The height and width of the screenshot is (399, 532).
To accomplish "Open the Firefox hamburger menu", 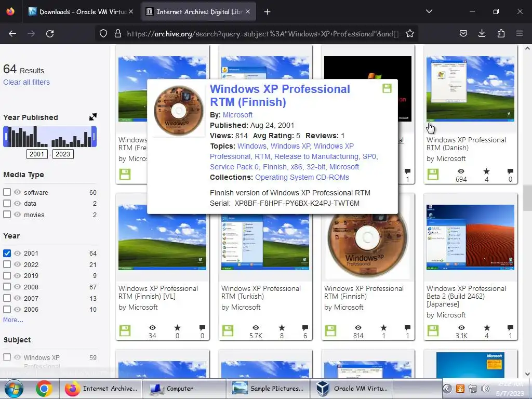I will [519, 33].
